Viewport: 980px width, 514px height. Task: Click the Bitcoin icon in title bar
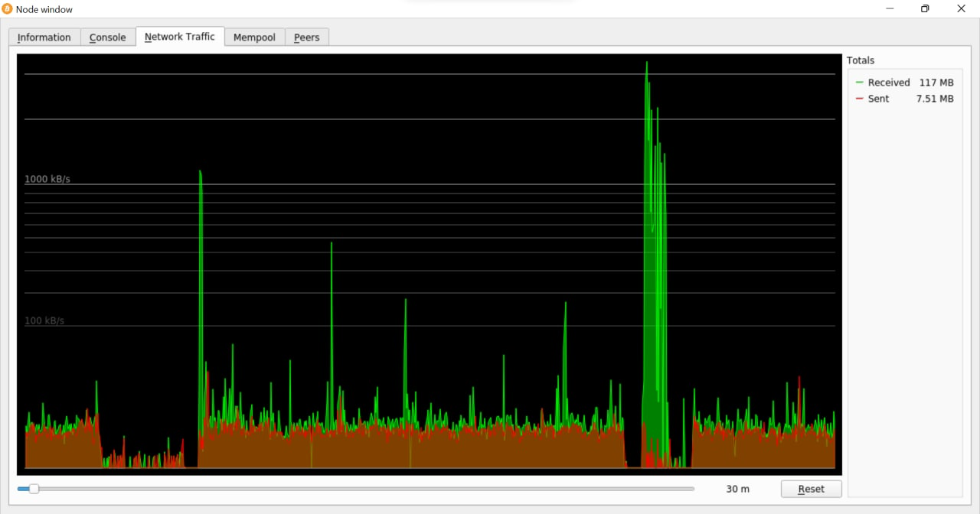tap(8, 9)
